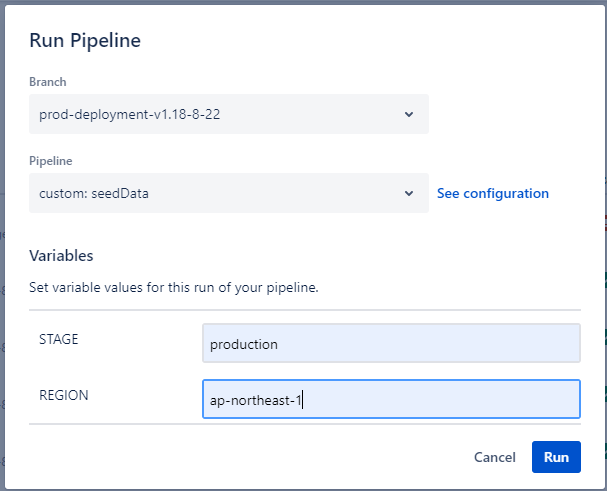Cancel the Run Pipeline dialog
The height and width of the screenshot is (491, 607).
point(494,457)
